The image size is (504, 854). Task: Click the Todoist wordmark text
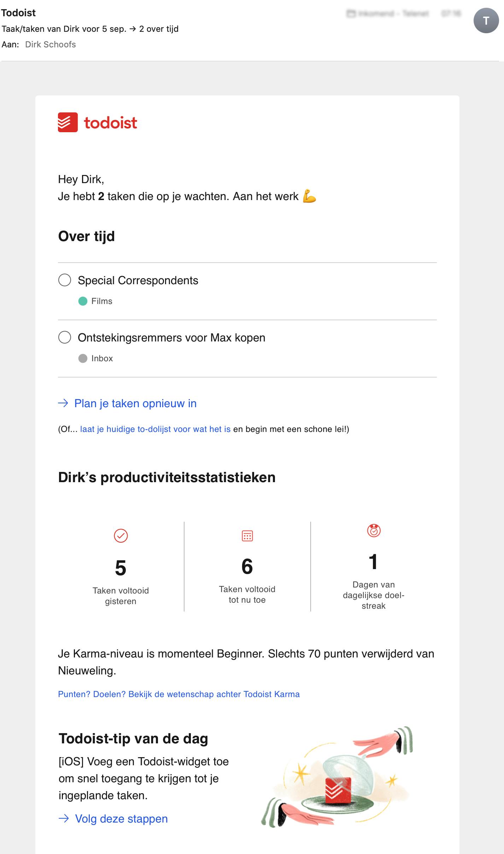(111, 123)
